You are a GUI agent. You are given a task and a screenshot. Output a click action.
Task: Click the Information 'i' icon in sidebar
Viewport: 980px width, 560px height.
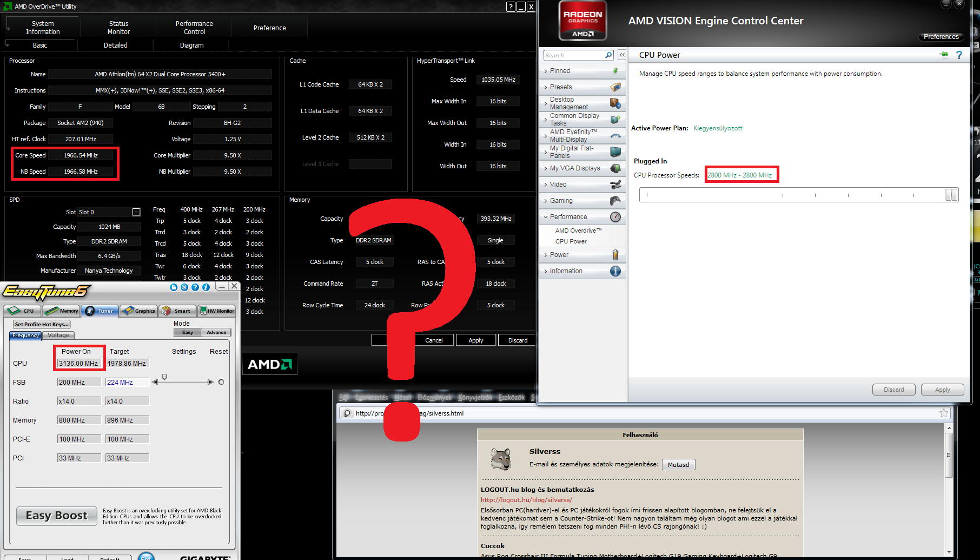pos(615,271)
